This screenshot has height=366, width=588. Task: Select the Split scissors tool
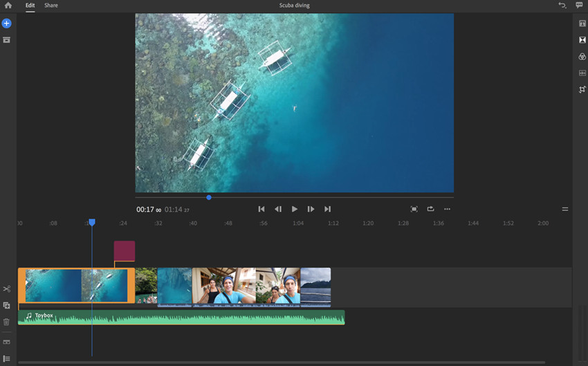pos(6,289)
